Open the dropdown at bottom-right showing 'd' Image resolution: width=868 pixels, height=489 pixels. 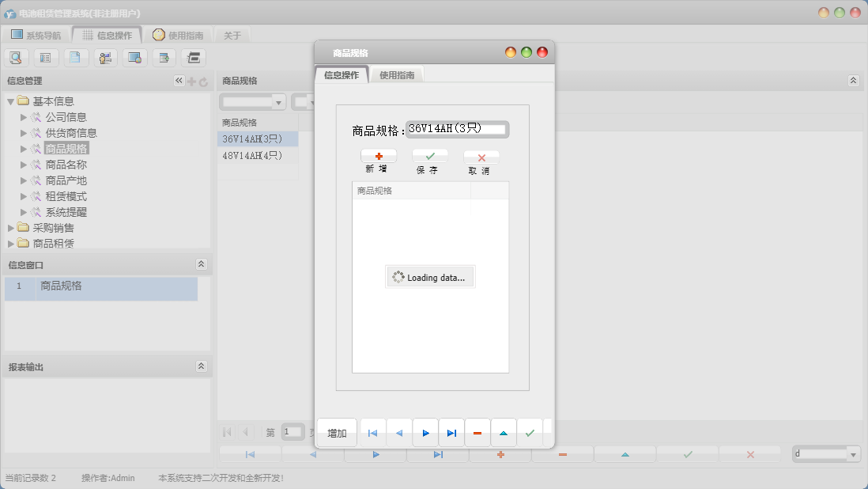853,454
